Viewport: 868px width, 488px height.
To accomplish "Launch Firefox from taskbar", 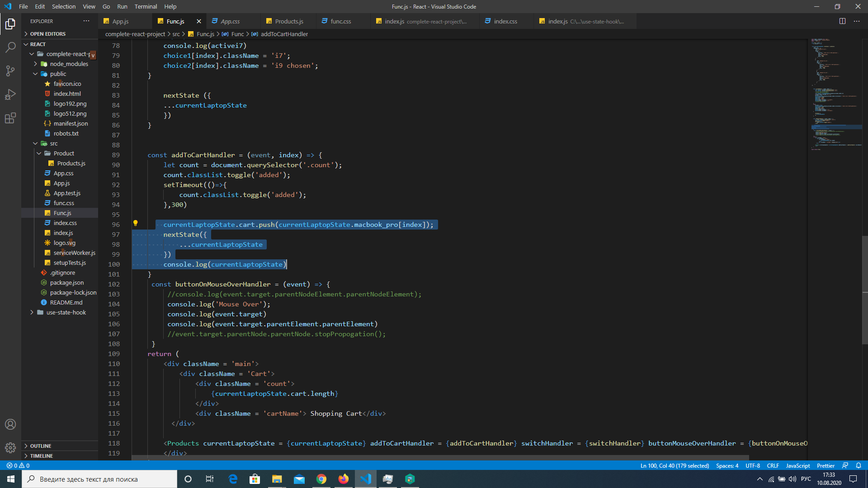I will pyautogui.click(x=344, y=479).
